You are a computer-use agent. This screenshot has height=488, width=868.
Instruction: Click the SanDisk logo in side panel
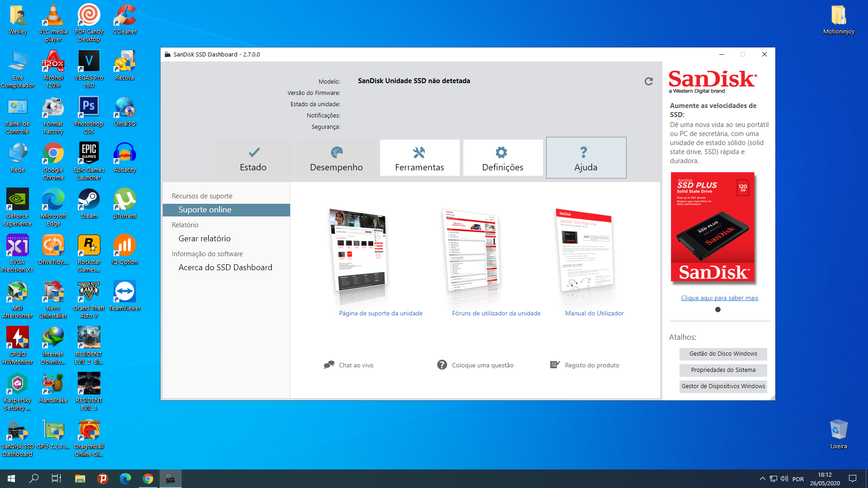click(713, 81)
